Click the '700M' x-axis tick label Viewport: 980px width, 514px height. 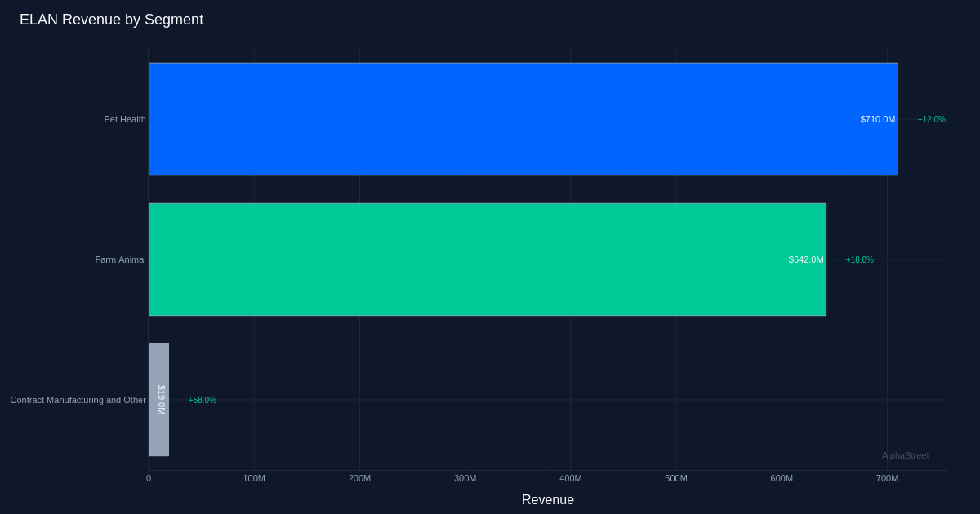pos(888,478)
